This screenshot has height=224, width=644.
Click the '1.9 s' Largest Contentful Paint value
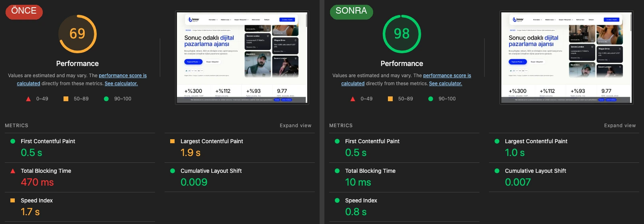pyautogui.click(x=191, y=153)
